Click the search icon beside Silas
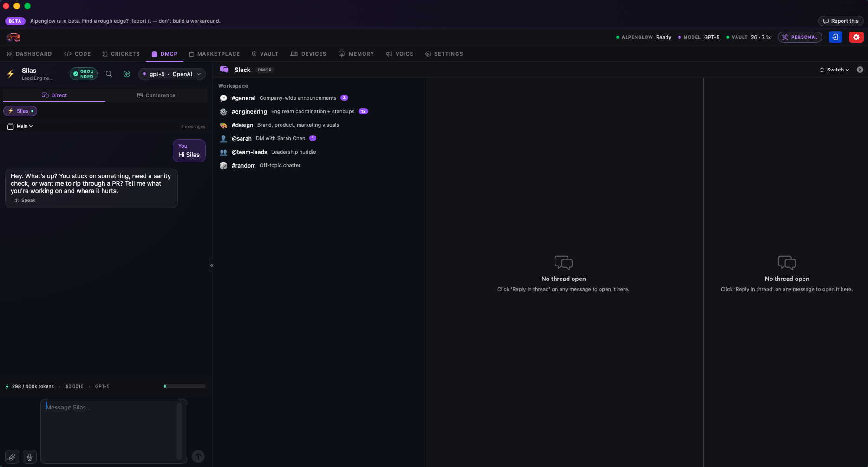 109,74
